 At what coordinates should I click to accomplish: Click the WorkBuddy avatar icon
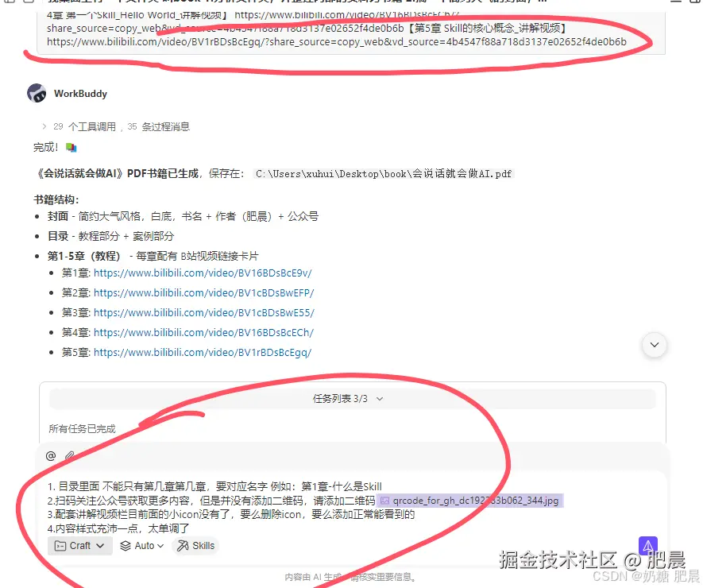point(37,93)
